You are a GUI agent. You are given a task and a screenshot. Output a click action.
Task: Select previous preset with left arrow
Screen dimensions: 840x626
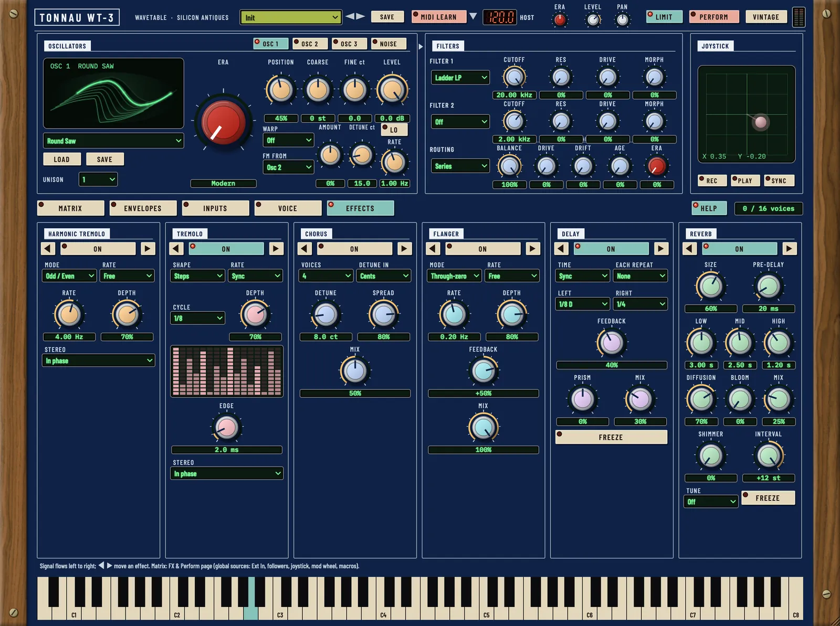coord(350,17)
